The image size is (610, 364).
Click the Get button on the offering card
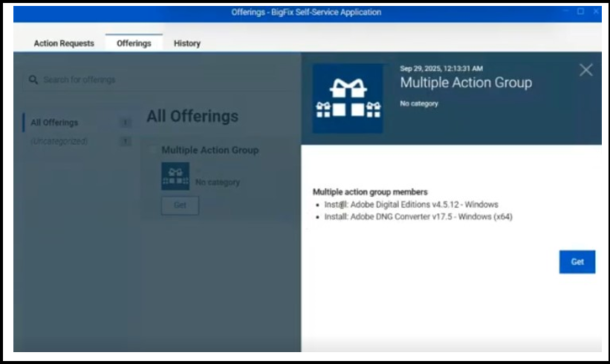click(180, 205)
